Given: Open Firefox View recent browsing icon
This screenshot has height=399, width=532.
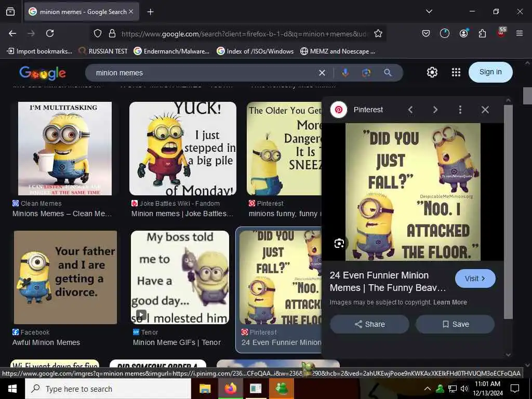Looking at the screenshot, I should click(x=10, y=12).
